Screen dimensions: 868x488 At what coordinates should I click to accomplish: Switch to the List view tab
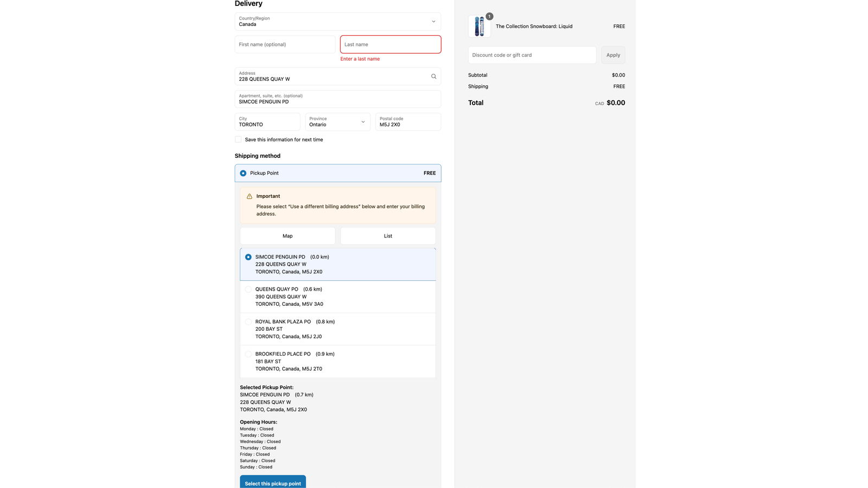388,236
